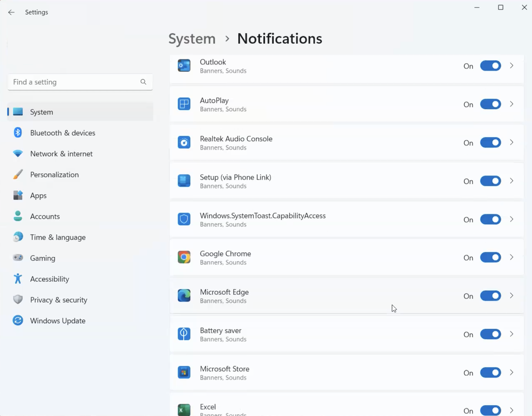Open Privacy & security settings
532x416 pixels.
pos(59,300)
